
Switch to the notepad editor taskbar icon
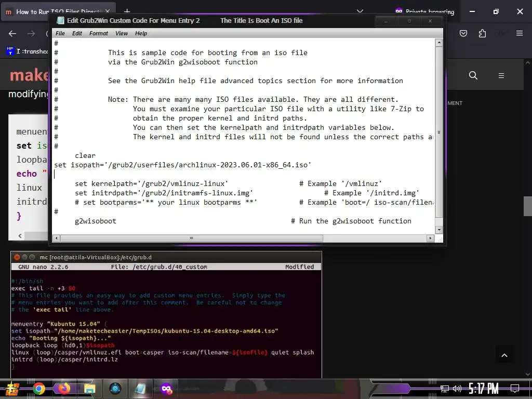pos(140,389)
